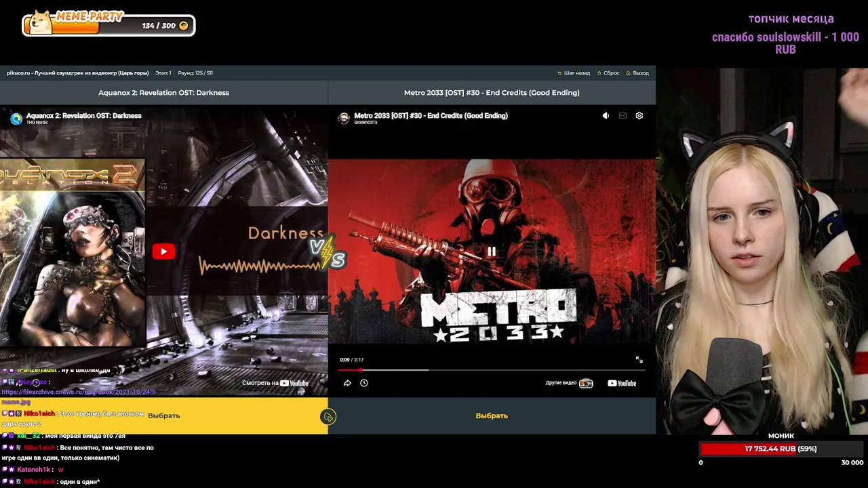Click 'МОНИК' donation goal bar
868x488 pixels.
(781, 449)
